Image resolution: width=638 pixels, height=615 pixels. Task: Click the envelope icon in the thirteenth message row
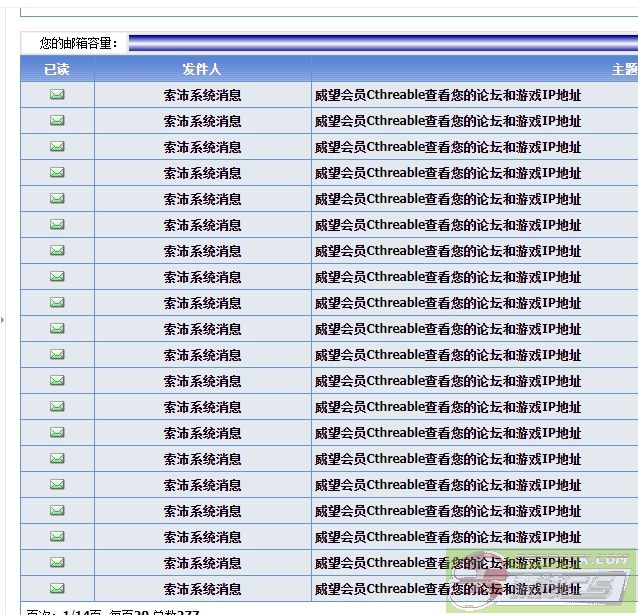(x=57, y=407)
